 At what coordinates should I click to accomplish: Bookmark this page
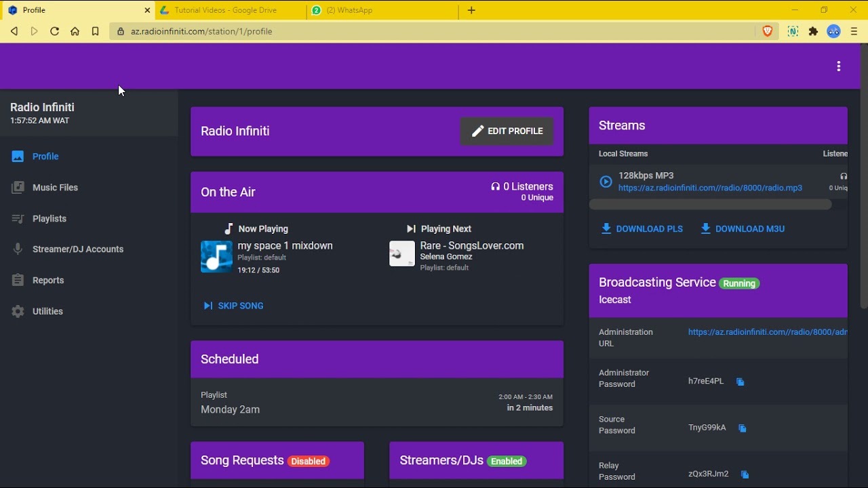(x=96, y=31)
